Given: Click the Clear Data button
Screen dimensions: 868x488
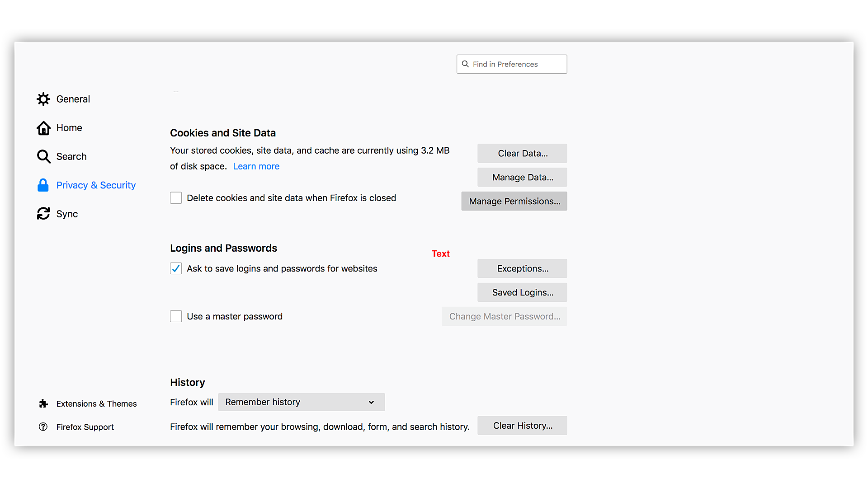Looking at the screenshot, I should tap(522, 153).
